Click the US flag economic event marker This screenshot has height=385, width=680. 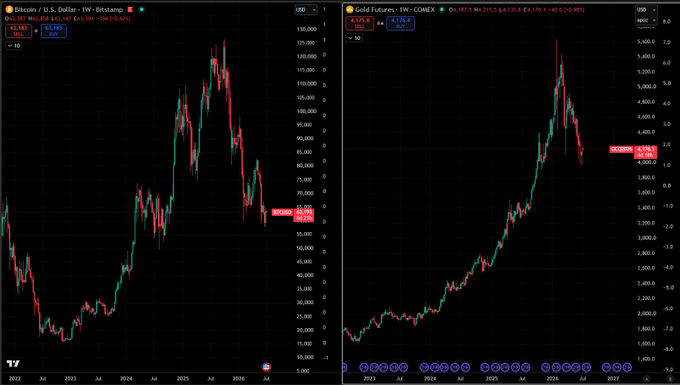pyautogui.click(x=266, y=367)
